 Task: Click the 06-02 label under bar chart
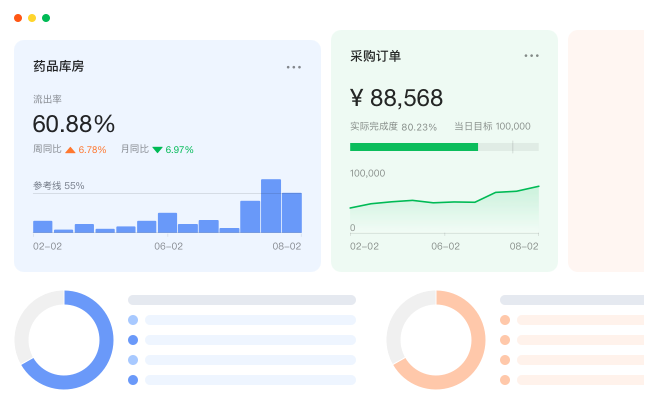[169, 247]
